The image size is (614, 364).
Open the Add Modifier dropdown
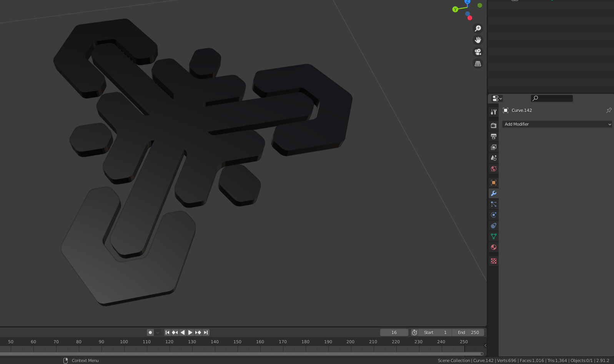click(557, 124)
